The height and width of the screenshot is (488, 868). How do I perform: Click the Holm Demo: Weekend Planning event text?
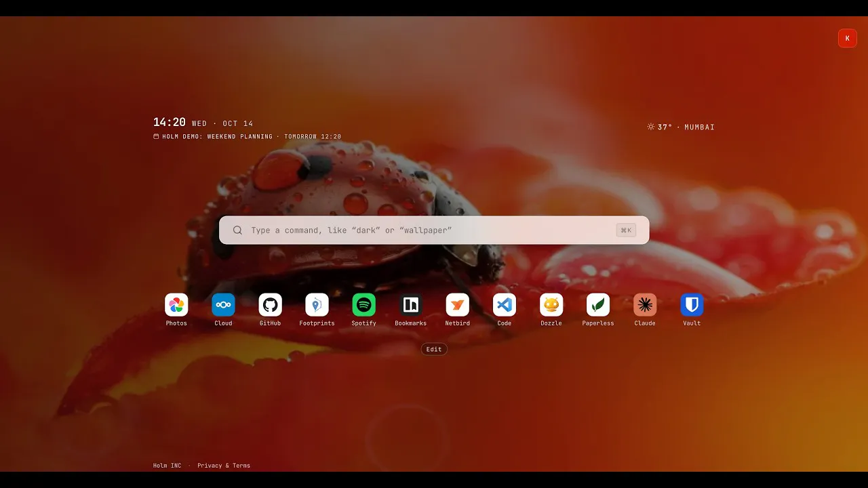tap(217, 137)
